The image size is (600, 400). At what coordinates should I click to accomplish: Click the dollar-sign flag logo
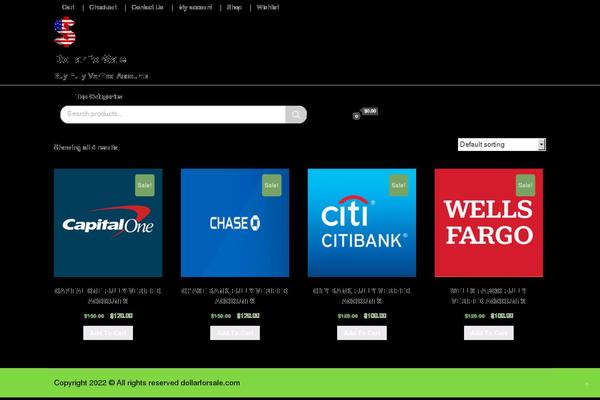tap(65, 31)
